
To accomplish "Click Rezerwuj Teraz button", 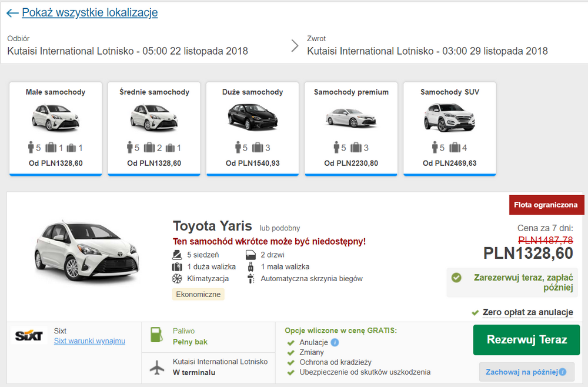I will tap(526, 340).
